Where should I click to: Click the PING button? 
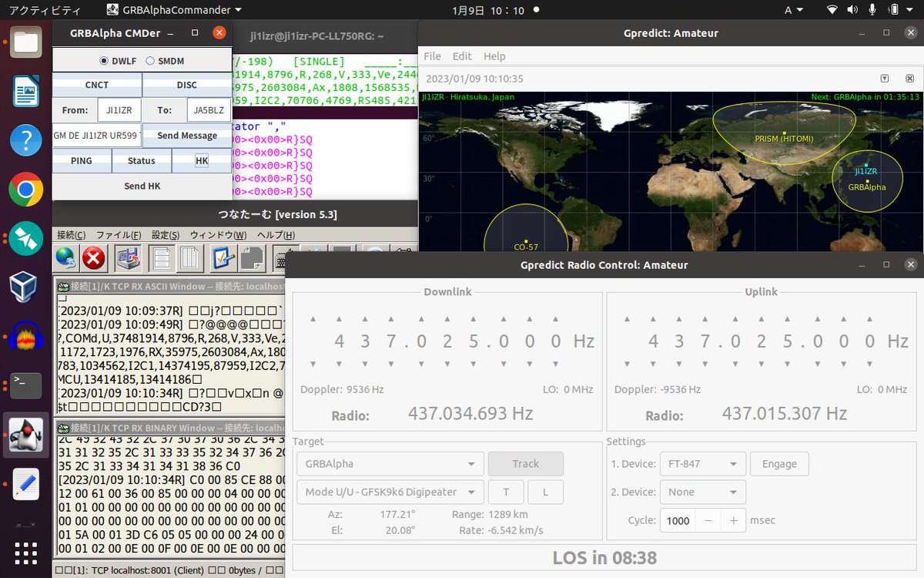point(82,161)
